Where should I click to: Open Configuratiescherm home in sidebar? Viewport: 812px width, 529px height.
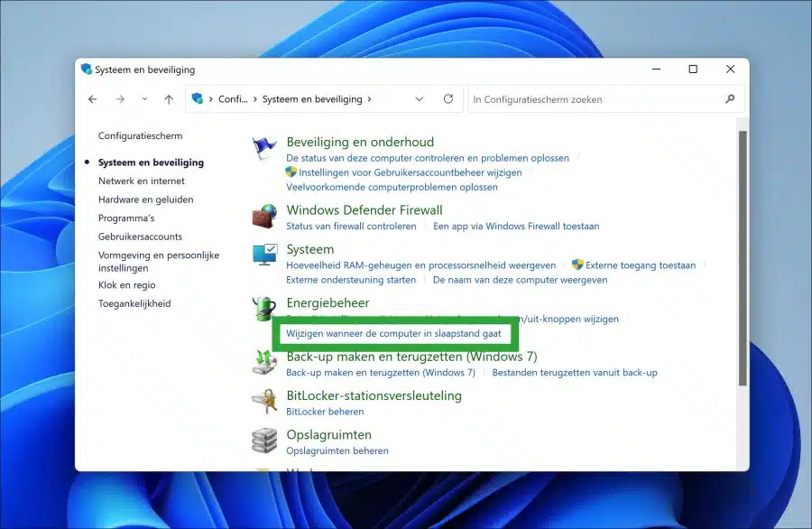(x=141, y=135)
